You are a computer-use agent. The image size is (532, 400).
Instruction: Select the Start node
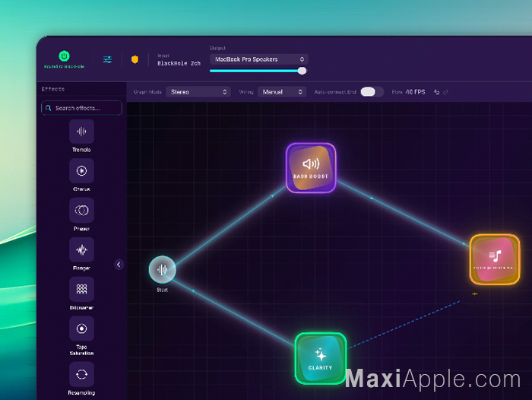pos(162,270)
